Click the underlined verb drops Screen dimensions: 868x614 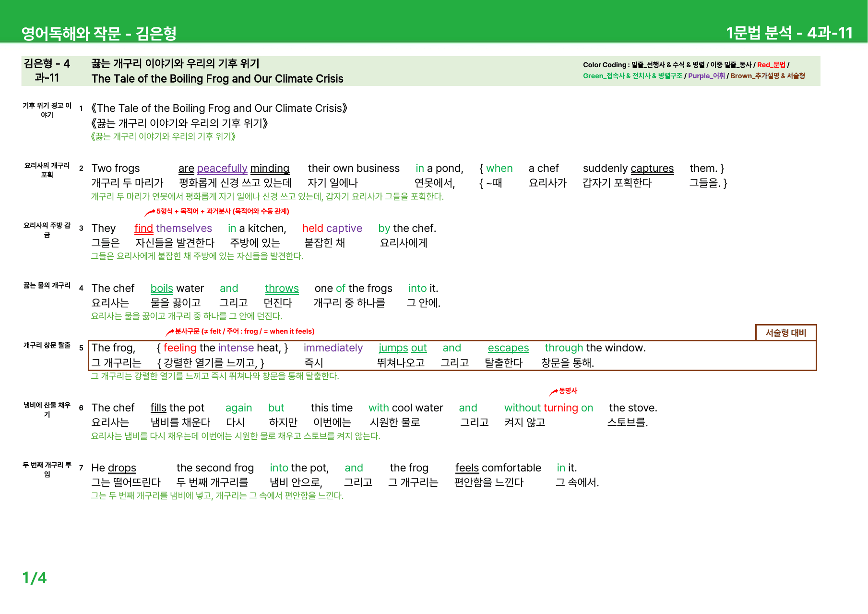[122, 468]
